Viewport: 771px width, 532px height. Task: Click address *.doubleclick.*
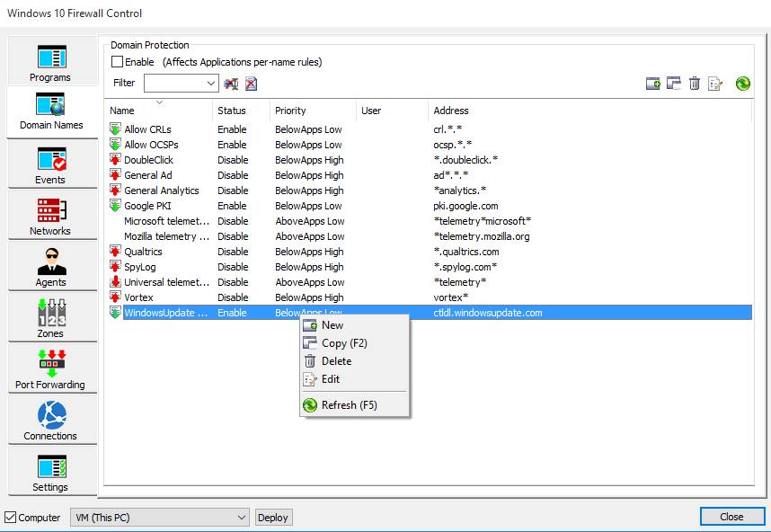(465, 160)
